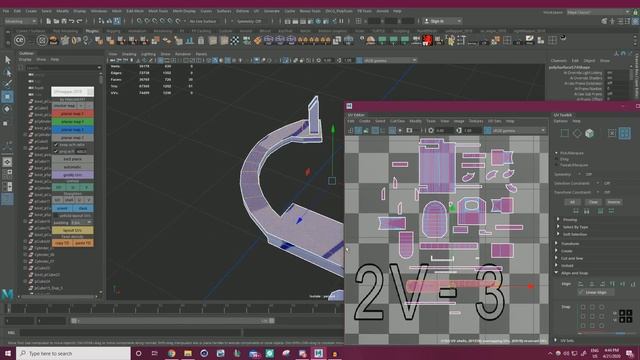Click the green planar map button
Viewport: 640px width, 360px height.
73,122
